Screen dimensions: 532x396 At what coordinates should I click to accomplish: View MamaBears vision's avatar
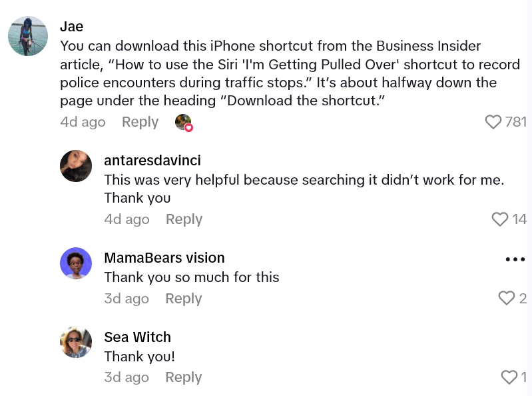click(x=76, y=263)
